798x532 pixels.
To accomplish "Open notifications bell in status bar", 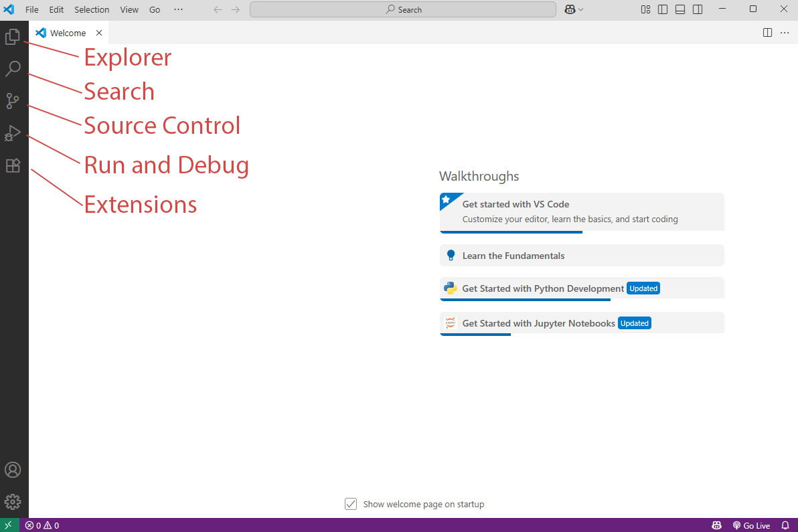I will pyautogui.click(x=785, y=525).
